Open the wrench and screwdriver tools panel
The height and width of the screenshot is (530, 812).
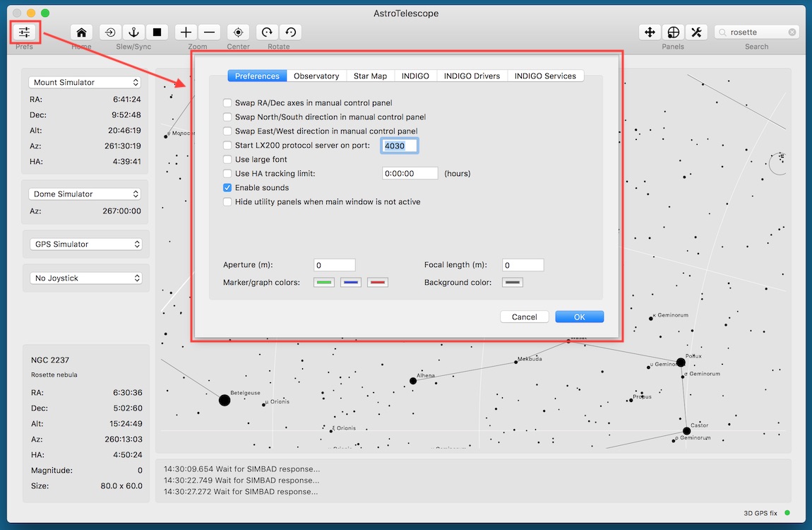[696, 32]
